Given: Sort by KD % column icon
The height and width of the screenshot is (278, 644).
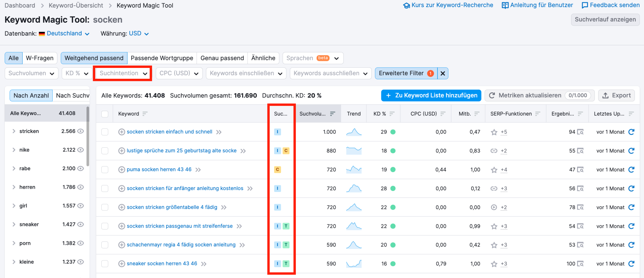Looking at the screenshot, I should click(x=392, y=114).
